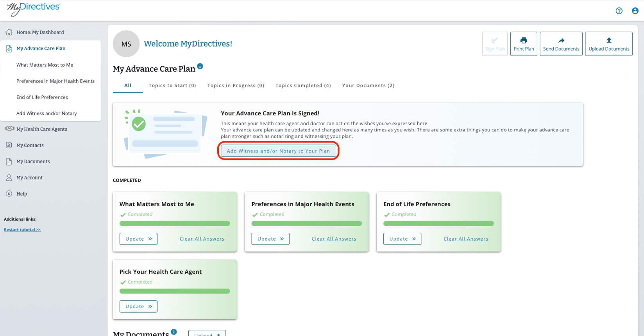Click progress bar on Pick Your Health Care Agent
Viewport: 644px width, 336px height.
[x=175, y=291]
